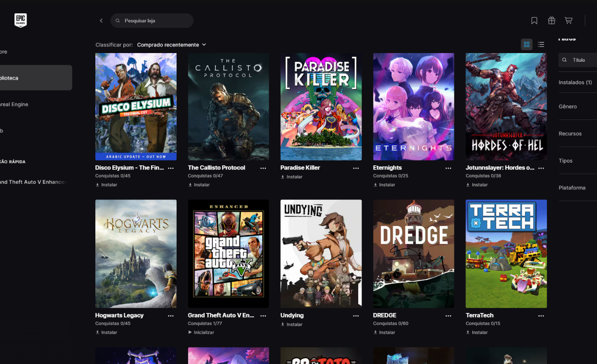Install Hogwarts Legacy
The image size is (597, 364).
pyautogui.click(x=107, y=332)
